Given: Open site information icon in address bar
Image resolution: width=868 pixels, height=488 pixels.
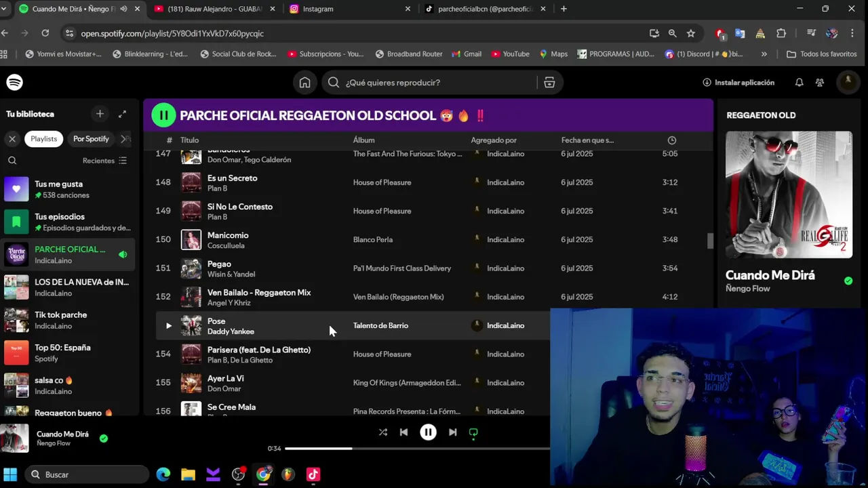Looking at the screenshot, I should (69, 33).
